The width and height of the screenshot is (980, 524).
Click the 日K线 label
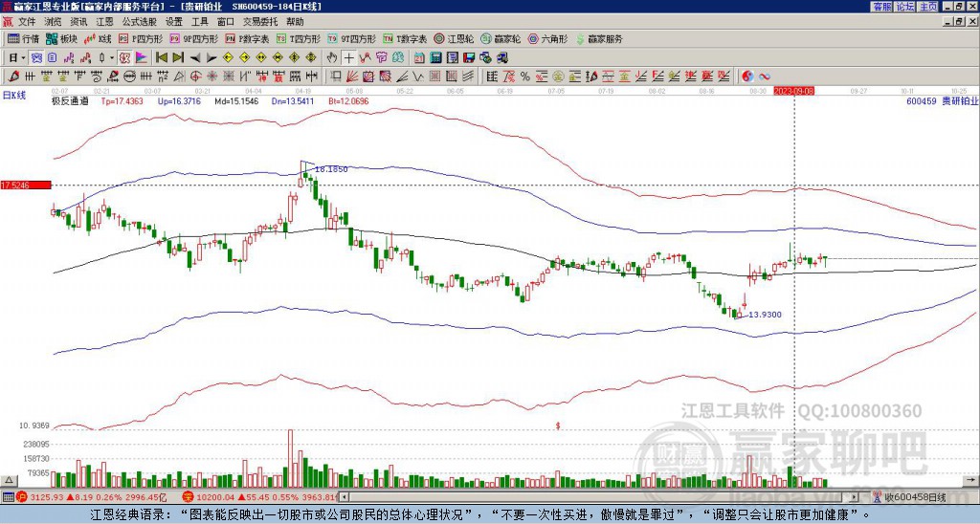point(13,96)
